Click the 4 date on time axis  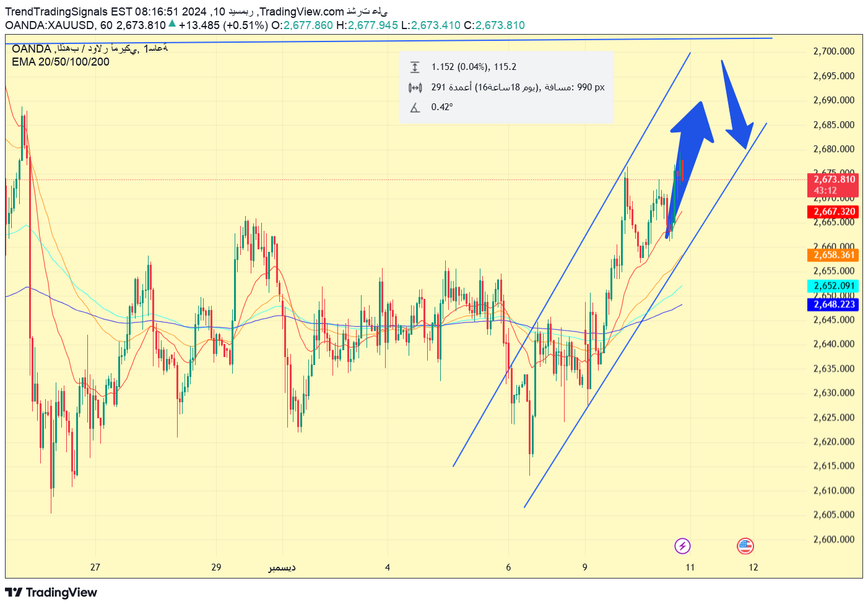coord(388,567)
